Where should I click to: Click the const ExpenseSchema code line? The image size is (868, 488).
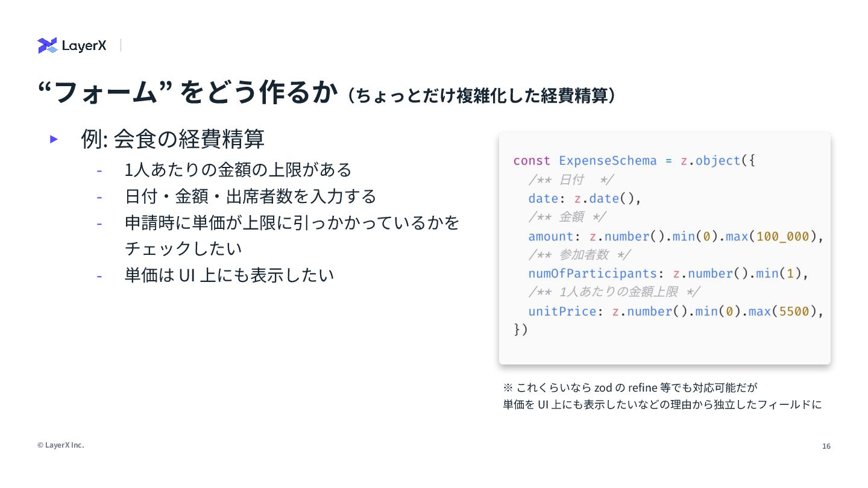634,161
